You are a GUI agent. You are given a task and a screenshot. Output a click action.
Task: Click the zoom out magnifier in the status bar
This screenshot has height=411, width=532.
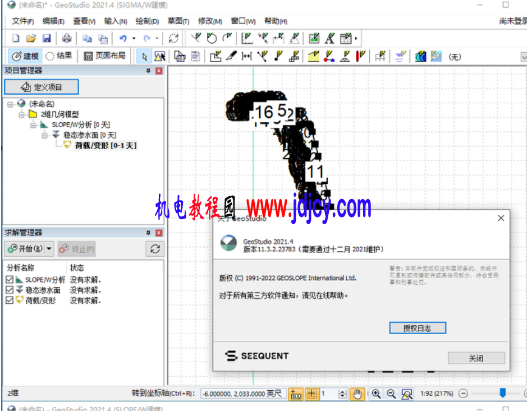click(391, 394)
